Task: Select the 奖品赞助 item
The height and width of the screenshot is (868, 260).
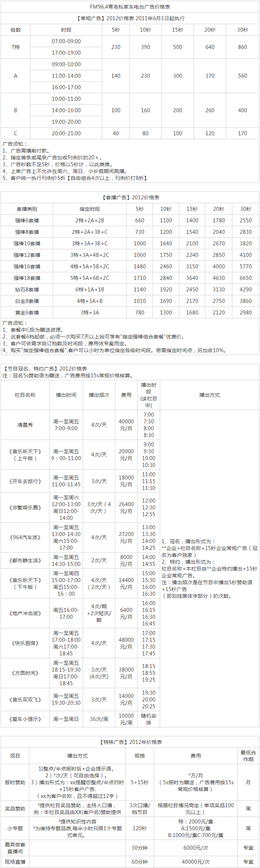Action: pos(15,809)
